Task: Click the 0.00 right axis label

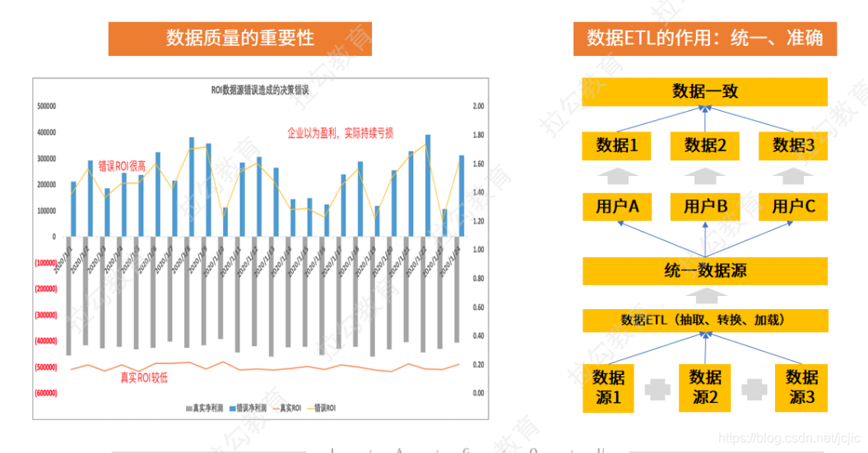Action: 478,393
